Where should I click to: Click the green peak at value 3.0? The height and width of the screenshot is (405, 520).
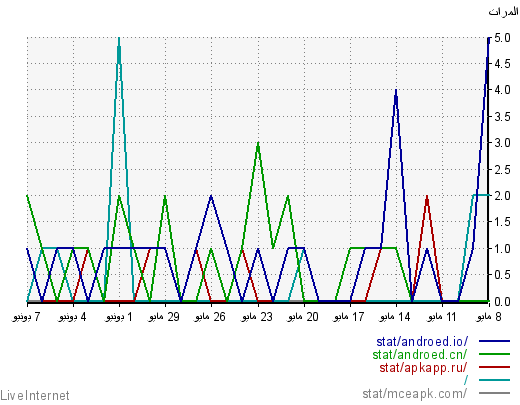[258, 144]
